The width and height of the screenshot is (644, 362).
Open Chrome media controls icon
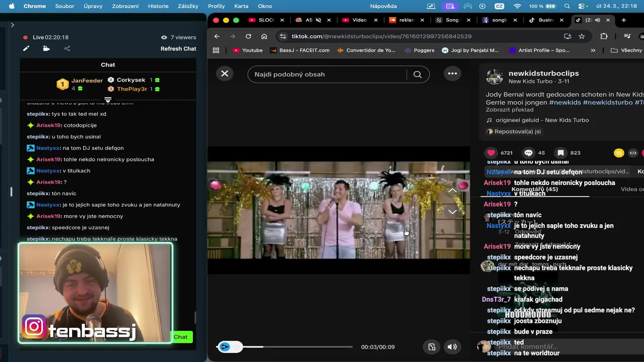tap(627, 36)
